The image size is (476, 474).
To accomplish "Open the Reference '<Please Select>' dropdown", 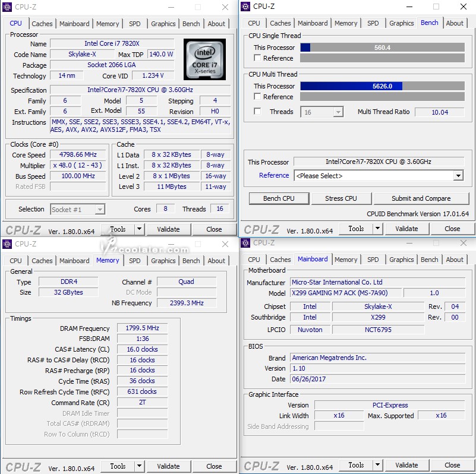I will pos(379,176).
